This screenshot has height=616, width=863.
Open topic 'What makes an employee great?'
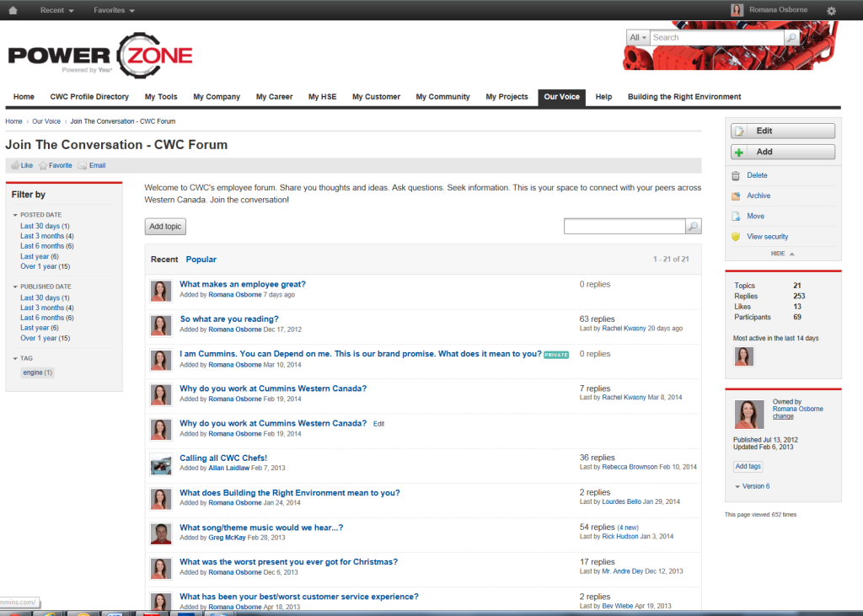pyautogui.click(x=242, y=284)
